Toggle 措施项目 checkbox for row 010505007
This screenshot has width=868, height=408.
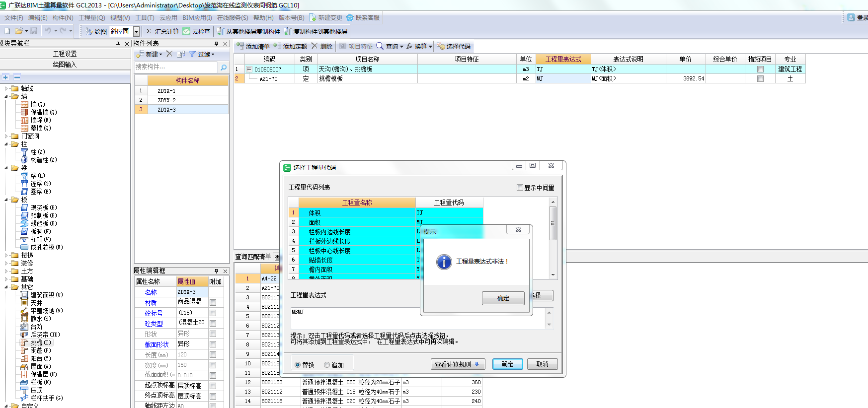coord(760,69)
